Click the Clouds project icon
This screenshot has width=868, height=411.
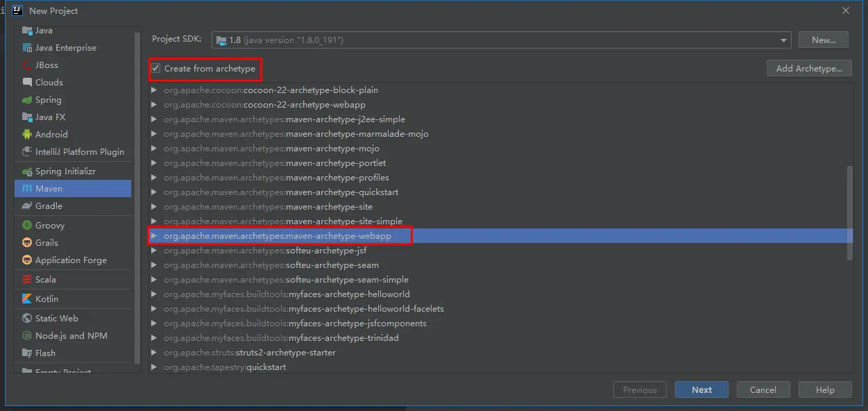click(27, 83)
